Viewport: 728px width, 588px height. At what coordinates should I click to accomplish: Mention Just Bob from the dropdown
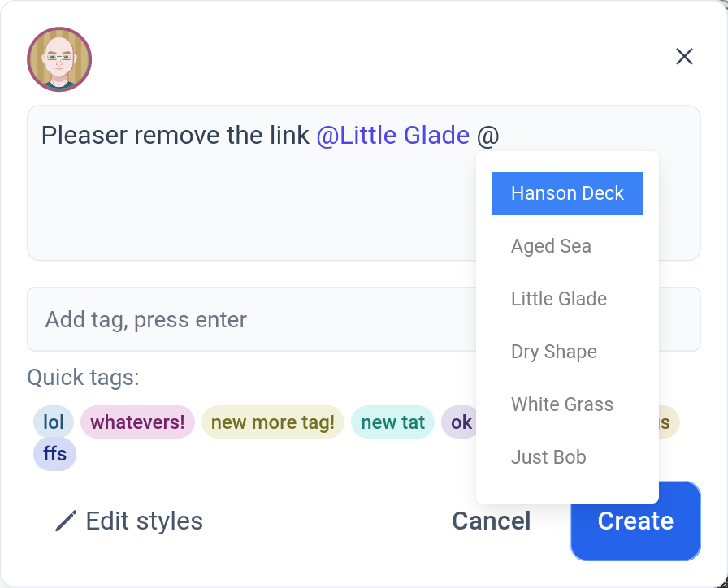567,457
